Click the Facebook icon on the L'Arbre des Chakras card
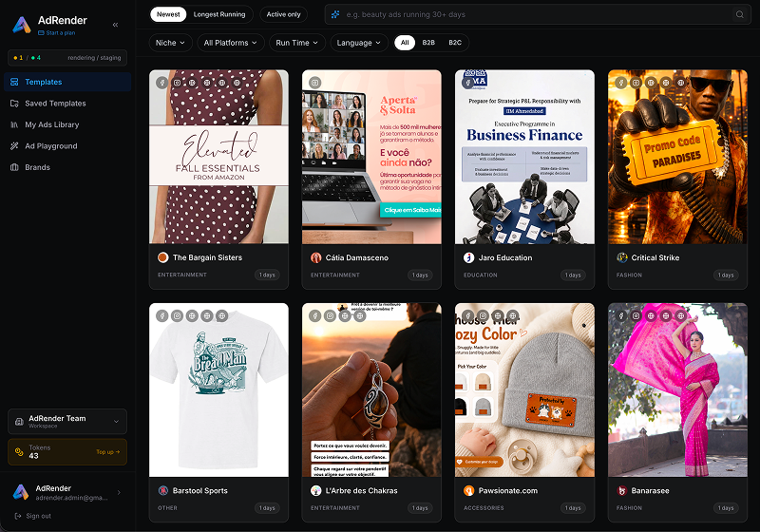This screenshot has width=760, height=532. [315, 316]
